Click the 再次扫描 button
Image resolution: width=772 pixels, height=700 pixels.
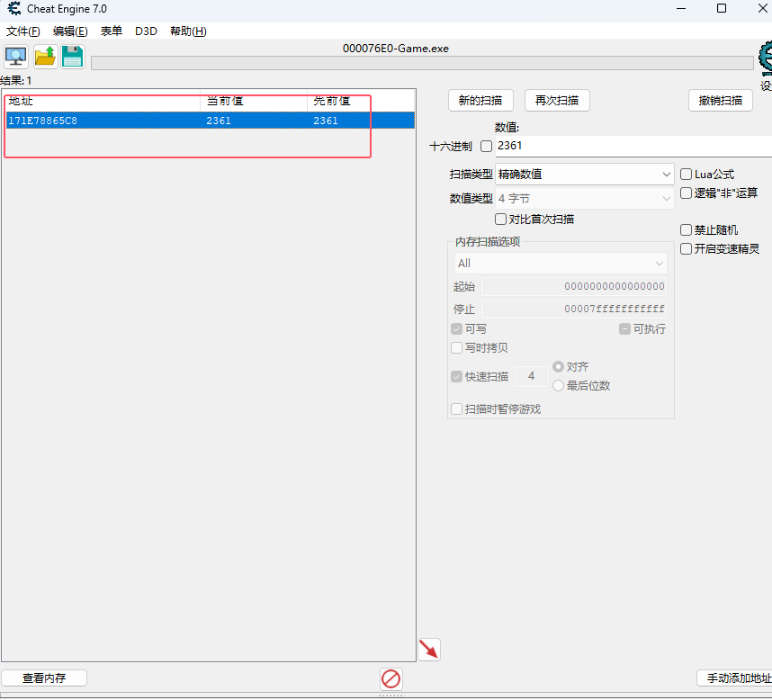click(557, 101)
